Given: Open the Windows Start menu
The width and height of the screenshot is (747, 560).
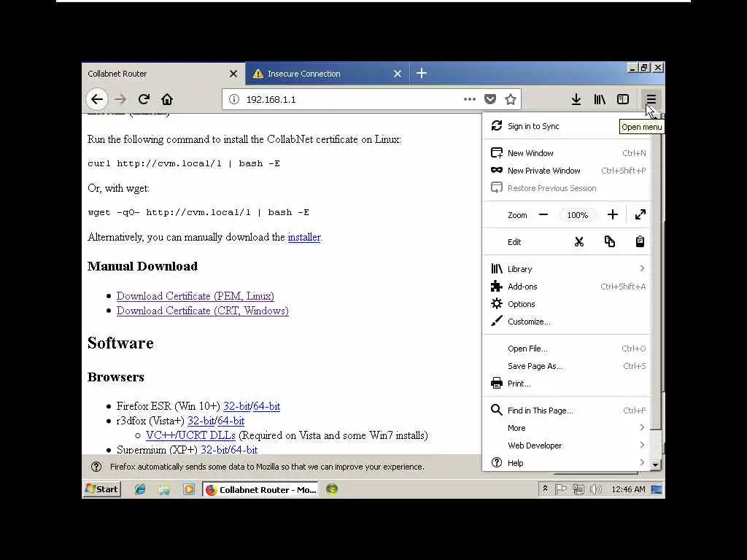Looking at the screenshot, I should click(102, 489).
